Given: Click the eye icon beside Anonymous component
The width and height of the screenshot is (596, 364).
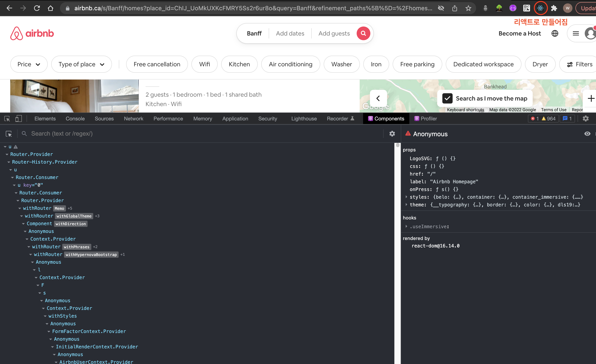Looking at the screenshot, I should tap(587, 134).
